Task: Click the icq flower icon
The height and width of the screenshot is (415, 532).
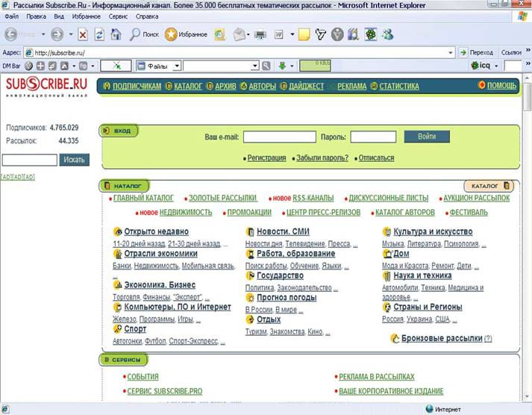Action: pos(475,66)
